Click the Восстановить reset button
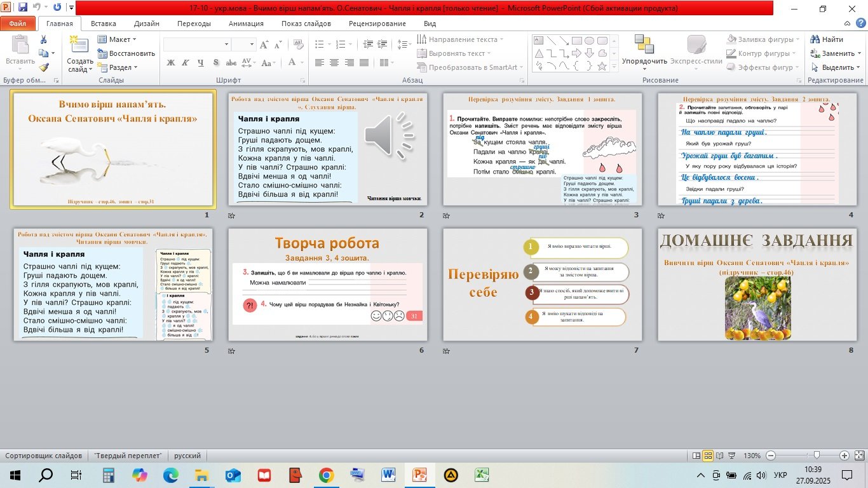868x488 pixels. (126, 53)
